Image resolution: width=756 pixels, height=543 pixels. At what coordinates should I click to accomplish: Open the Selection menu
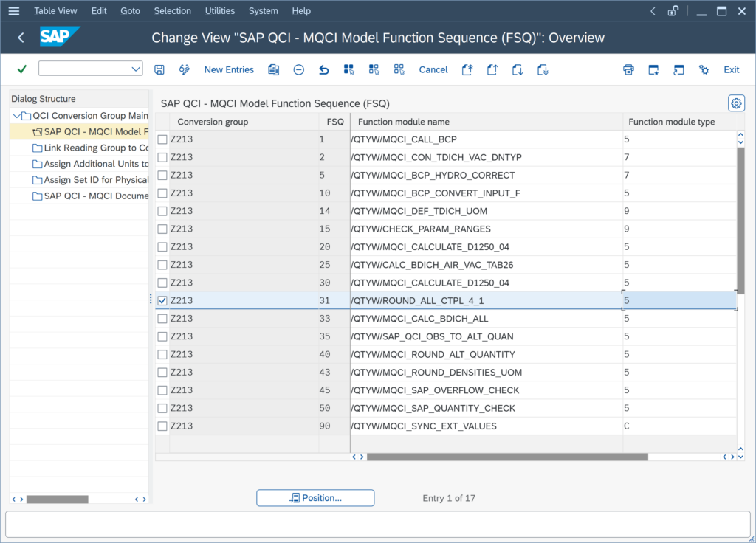(x=173, y=10)
